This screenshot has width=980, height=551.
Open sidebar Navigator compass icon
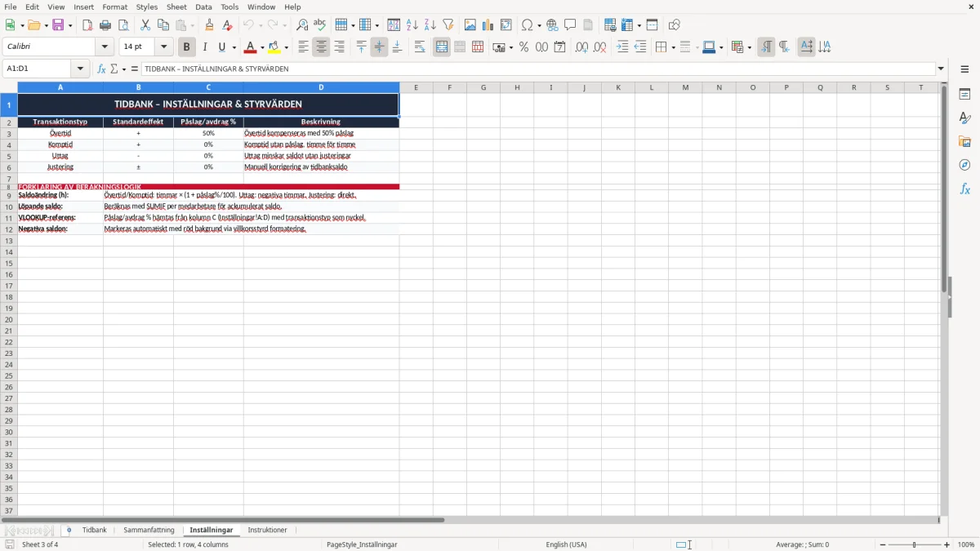click(964, 165)
